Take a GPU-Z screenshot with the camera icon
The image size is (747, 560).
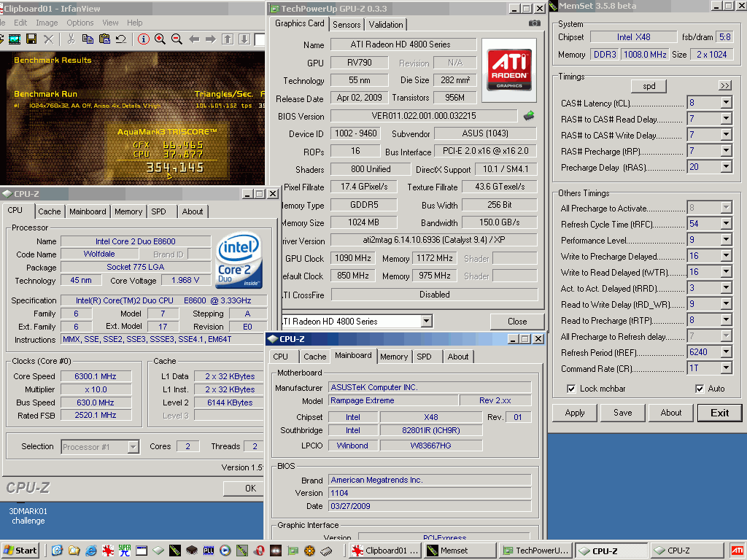pyautogui.click(x=535, y=23)
